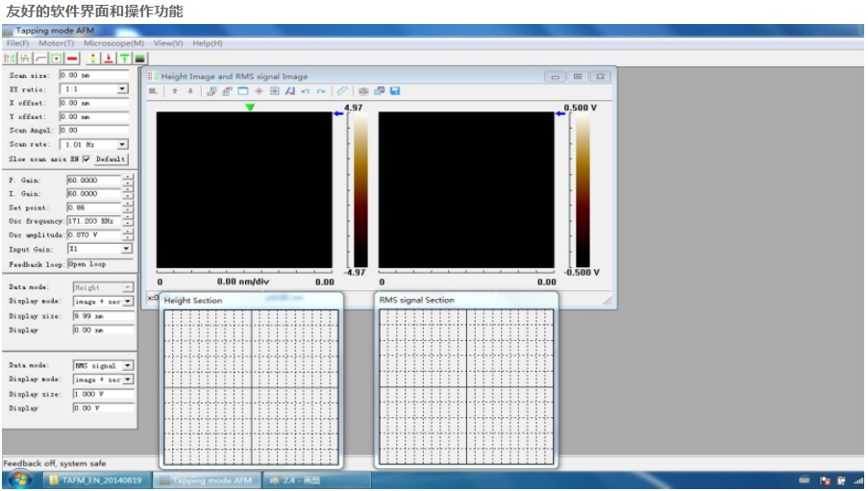Click the blue window frame icon in image toolbar

242,91
